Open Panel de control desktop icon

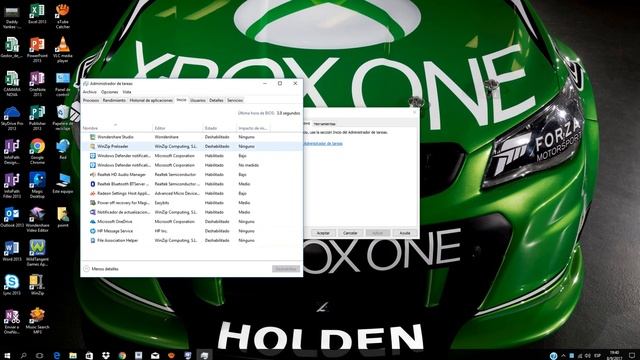pyautogui.click(x=62, y=84)
